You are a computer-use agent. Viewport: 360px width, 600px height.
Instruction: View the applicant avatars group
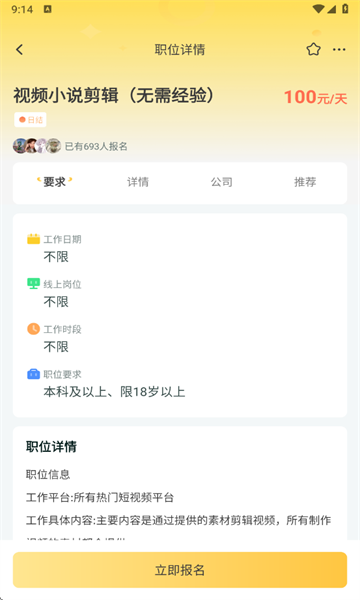click(37, 146)
